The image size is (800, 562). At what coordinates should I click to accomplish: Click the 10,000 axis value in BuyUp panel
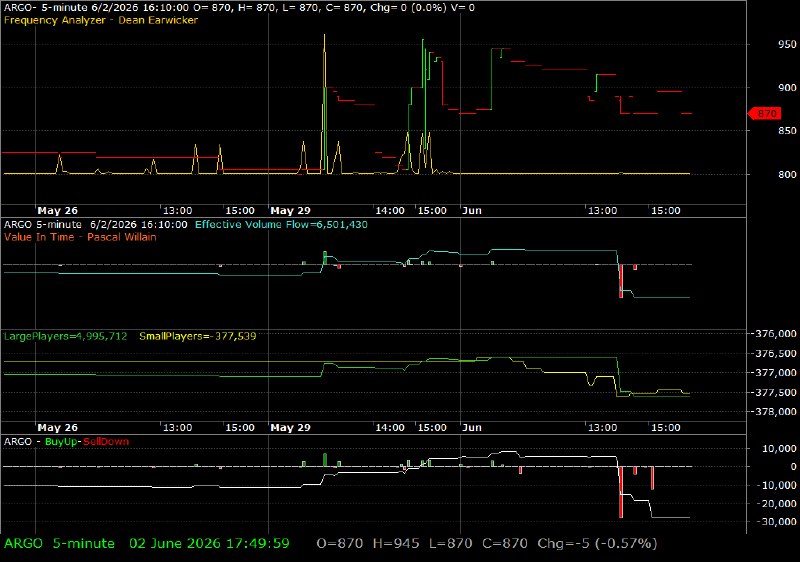(779, 449)
